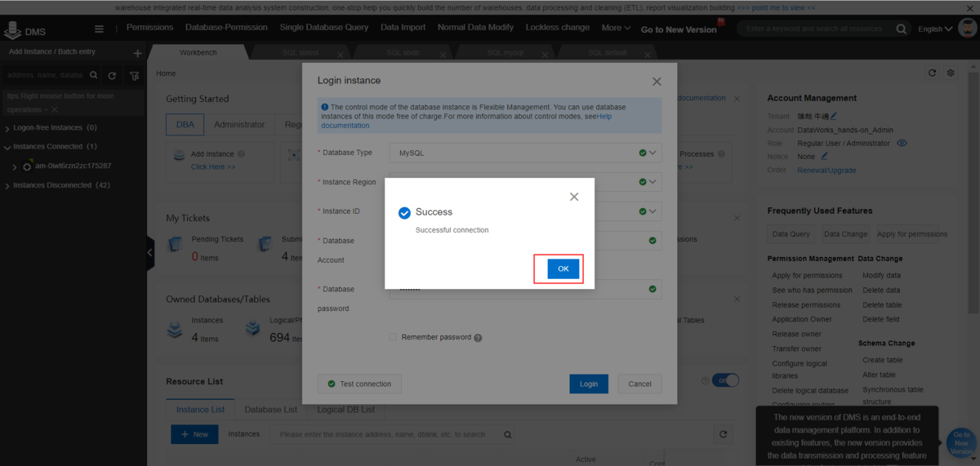The height and width of the screenshot is (466, 980).
Task: Expand Instances Disconnected tree node
Action: point(7,185)
